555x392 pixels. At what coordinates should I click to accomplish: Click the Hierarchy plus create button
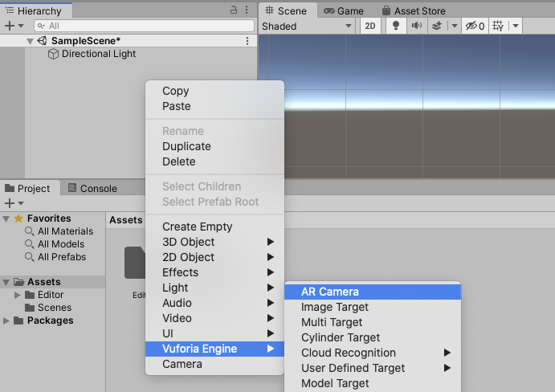tap(10, 26)
